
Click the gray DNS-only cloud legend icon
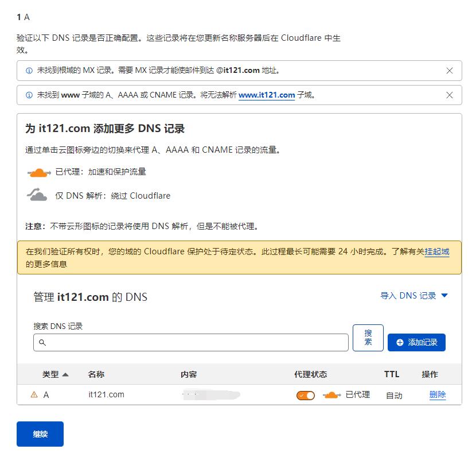pos(37,195)
